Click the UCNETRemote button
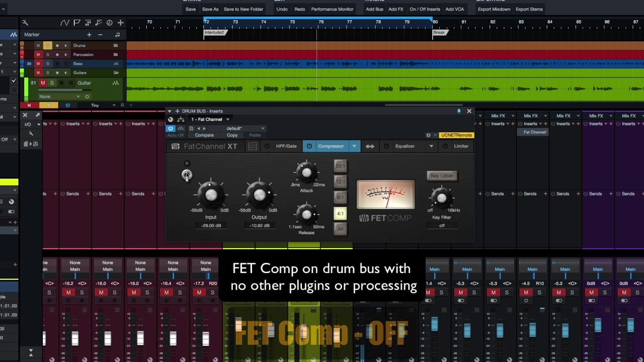Image resolution: width=644 pixels, height=362 pixels. [x=456, y=135]
